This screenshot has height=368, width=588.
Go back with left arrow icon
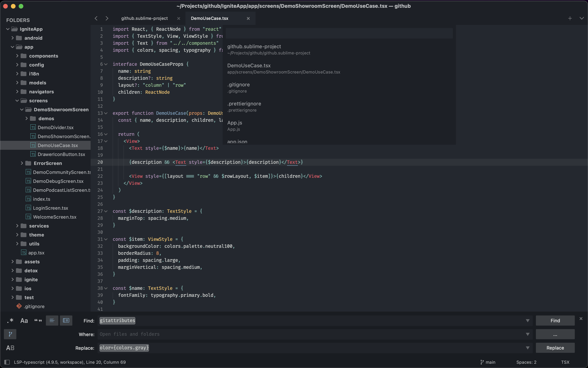pyautogui.click(x=96, y=18)
